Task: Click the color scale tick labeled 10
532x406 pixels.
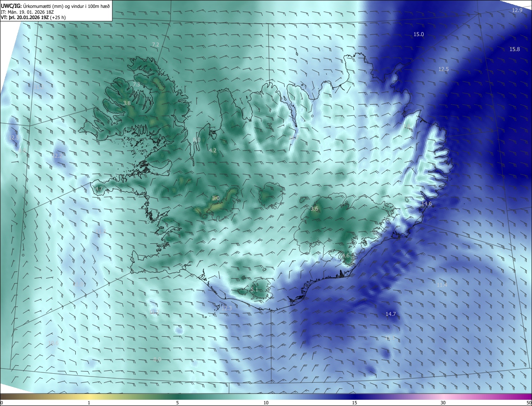Action: (x=266, y=403)
